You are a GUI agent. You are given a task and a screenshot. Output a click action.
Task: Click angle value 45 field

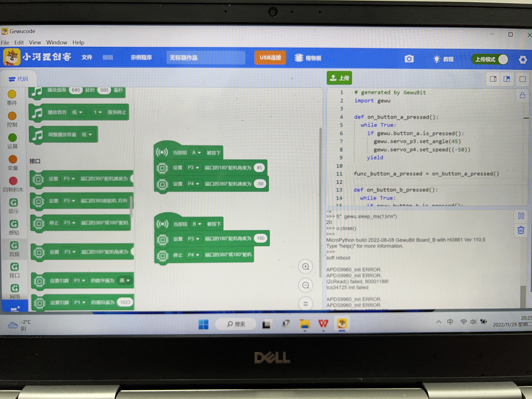point(259,168)
